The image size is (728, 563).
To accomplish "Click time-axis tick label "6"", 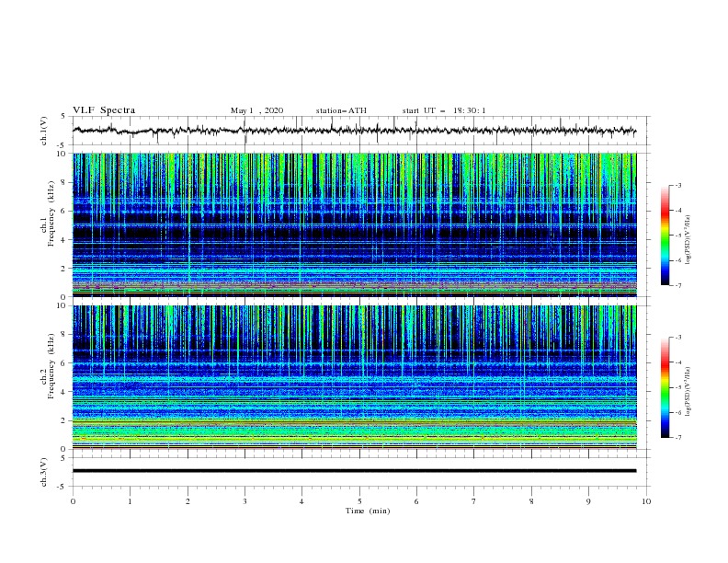I will 417,501.
